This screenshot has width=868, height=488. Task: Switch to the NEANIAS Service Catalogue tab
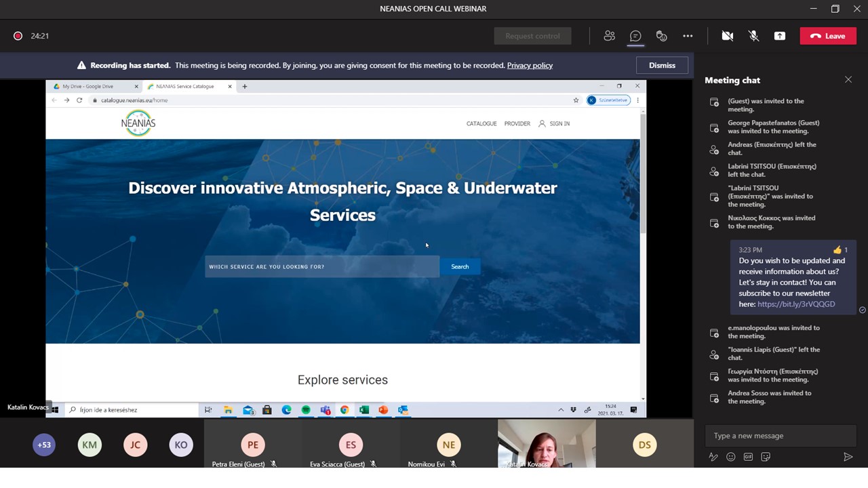pos(185,86)
